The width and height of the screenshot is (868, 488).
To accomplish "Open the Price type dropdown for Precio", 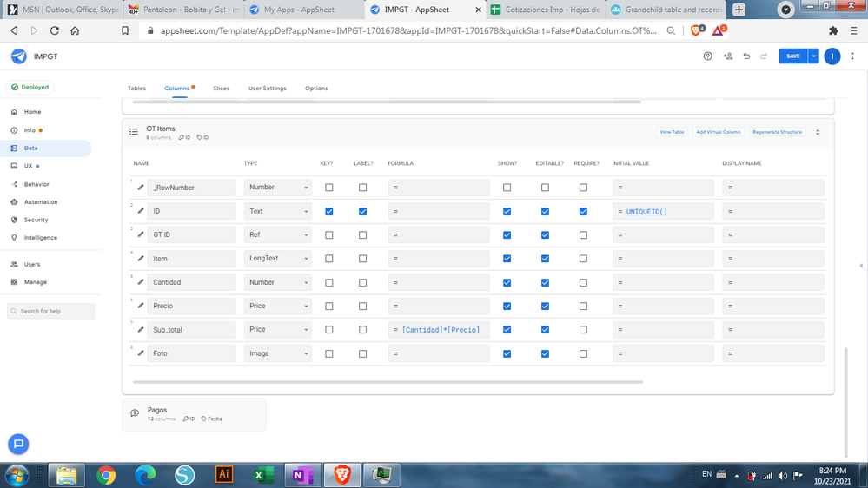I will [277, 306].
